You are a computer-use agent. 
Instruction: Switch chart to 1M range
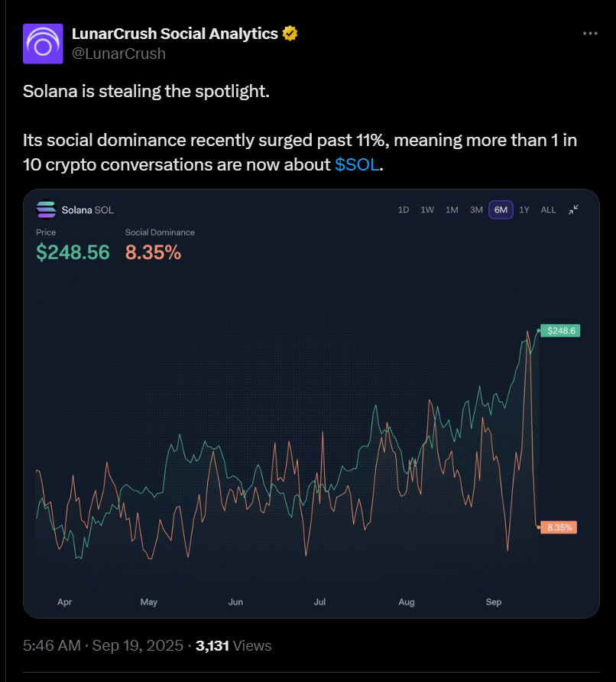point(452,209)
